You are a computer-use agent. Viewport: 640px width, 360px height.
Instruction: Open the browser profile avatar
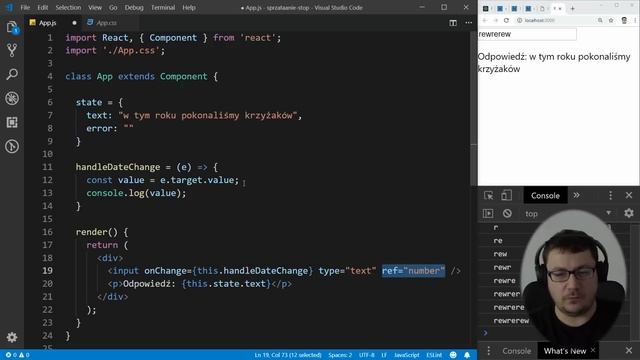(624, 20)
